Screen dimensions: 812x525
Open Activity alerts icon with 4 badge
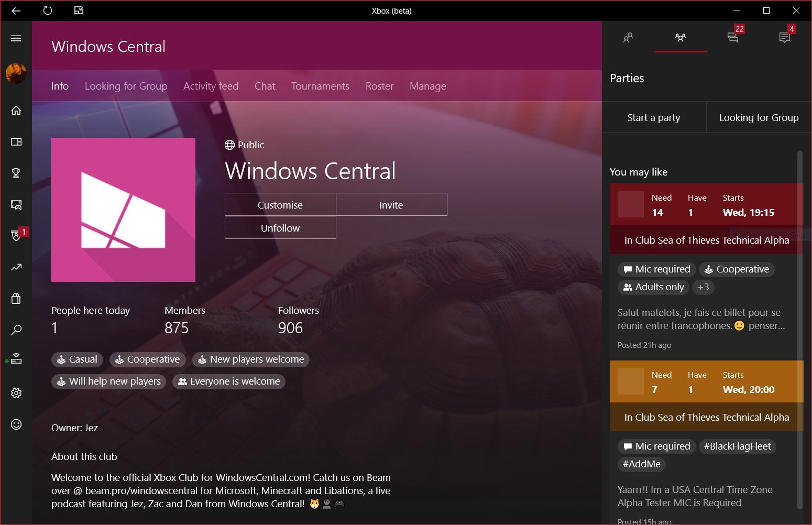[x=785, y=37]
